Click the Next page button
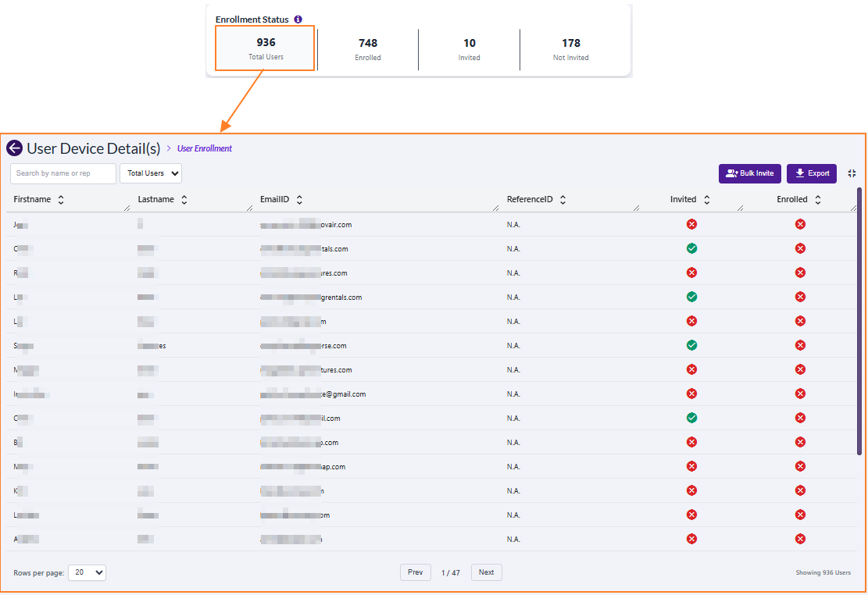The height and width of the screenshot is (595, 868). [486, 572]
